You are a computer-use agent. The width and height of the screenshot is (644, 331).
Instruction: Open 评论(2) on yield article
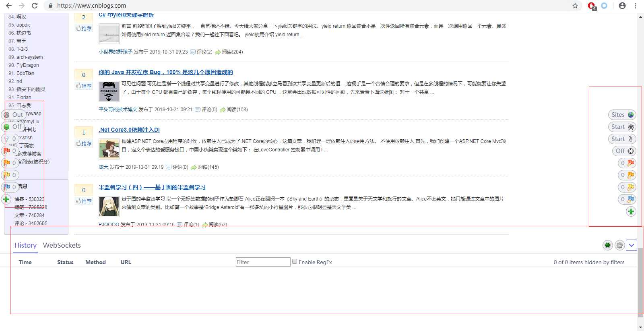201,52
